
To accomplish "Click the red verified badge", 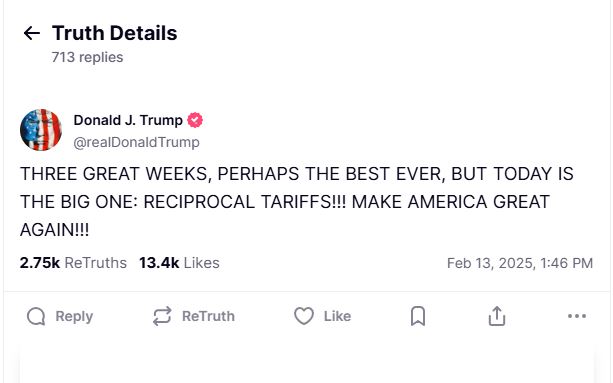I will tap(195, 120).
